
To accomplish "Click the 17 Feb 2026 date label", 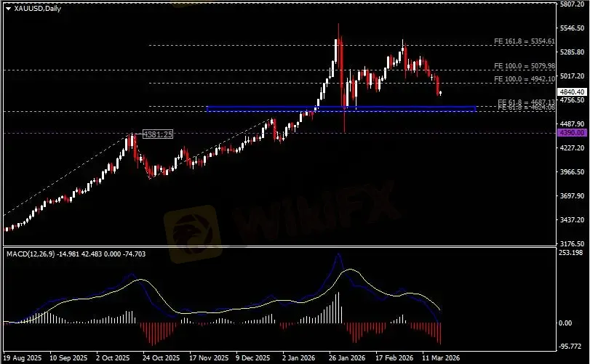I will tap(394, 358).
